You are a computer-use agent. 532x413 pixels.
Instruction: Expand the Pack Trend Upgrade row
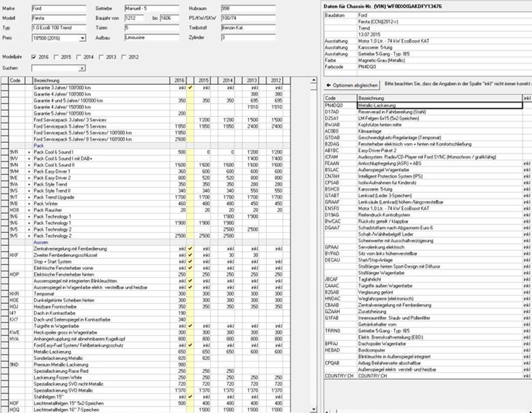click(x=29, y=197)
